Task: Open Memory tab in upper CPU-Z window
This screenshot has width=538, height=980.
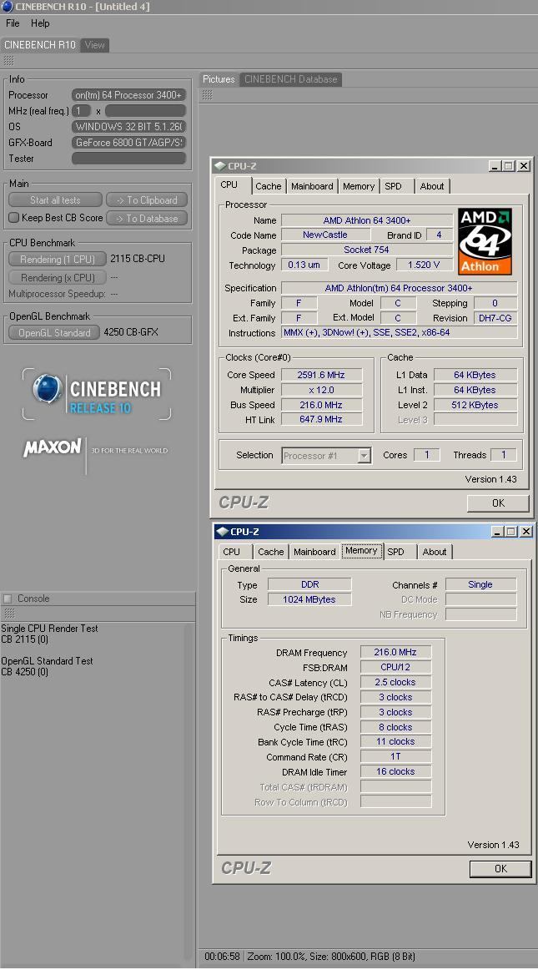Action: point(359,186)
